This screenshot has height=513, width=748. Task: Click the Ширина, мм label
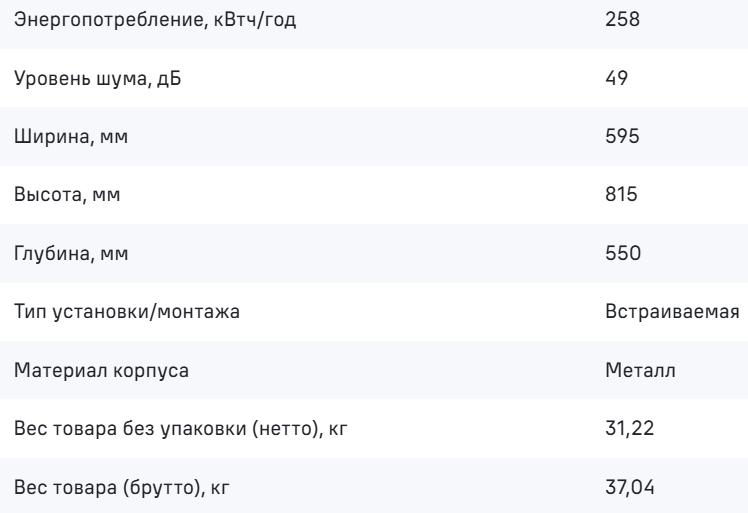point(71,137)
